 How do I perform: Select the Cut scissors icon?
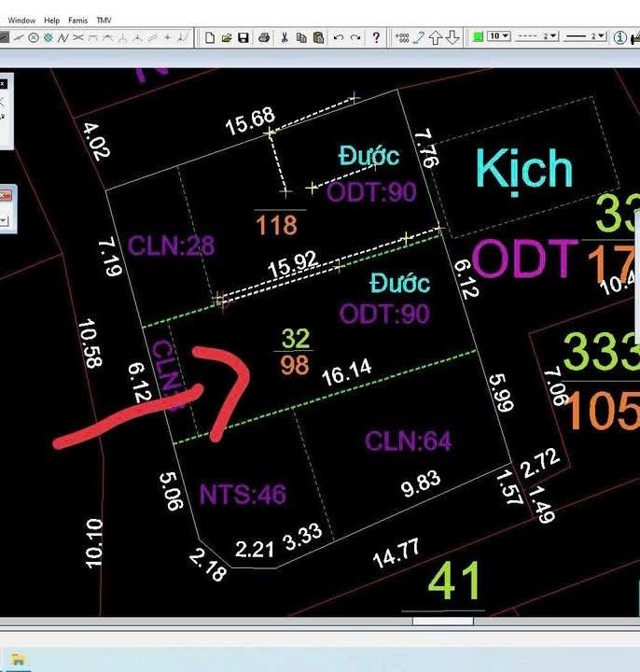pos(285,37)
